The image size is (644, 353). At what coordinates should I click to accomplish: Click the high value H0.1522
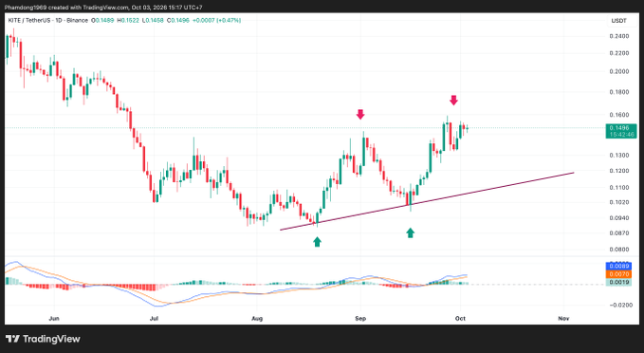128,20
